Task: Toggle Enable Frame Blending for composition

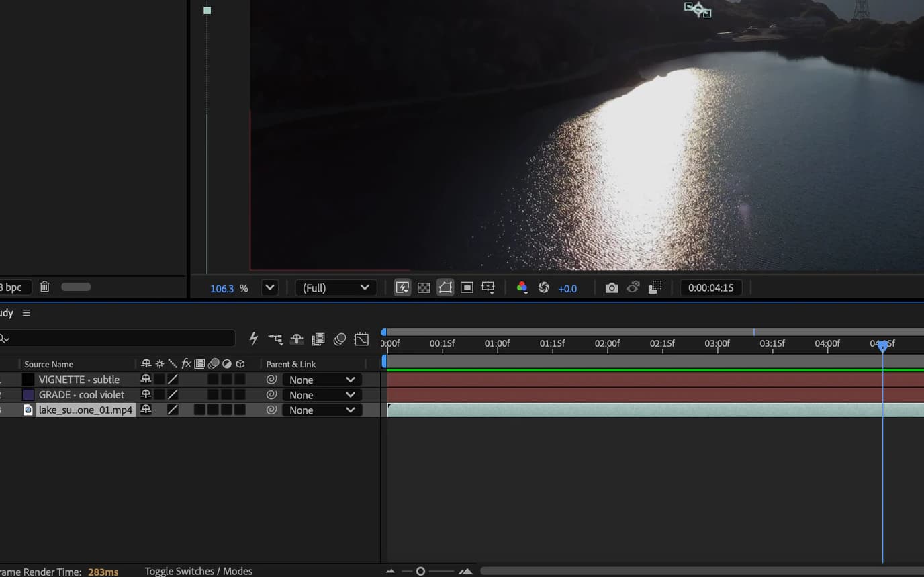Action: (318, 339)
